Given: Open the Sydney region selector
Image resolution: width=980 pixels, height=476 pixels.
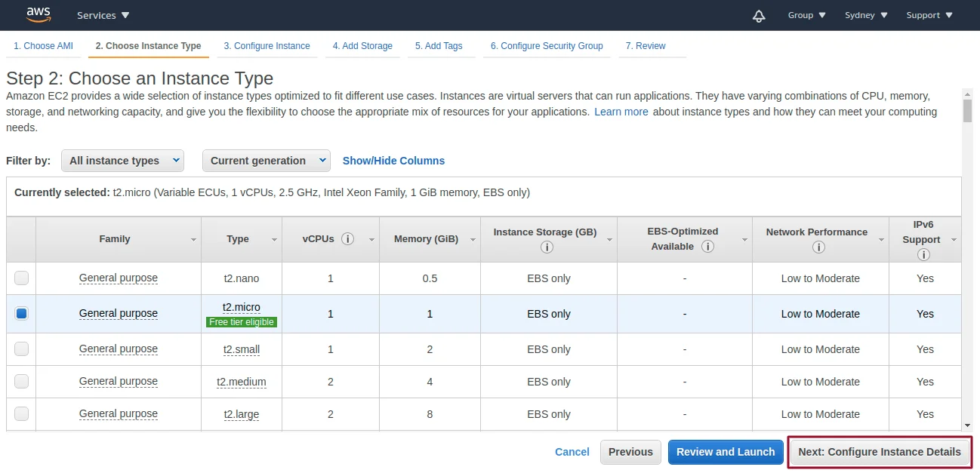Looking at the screenshot, I should coord(866,15).
